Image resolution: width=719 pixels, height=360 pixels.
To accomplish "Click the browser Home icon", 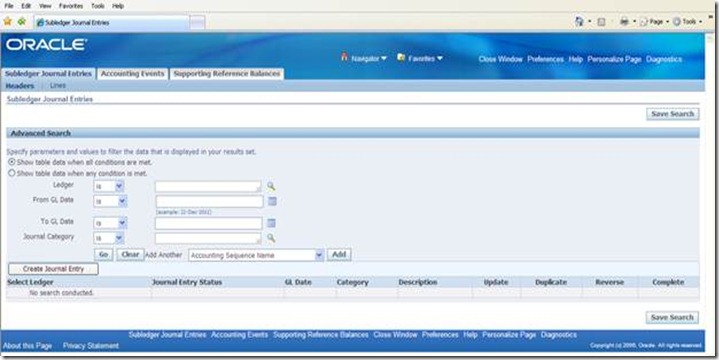I will pyautogui.click(x=579, y=22).
